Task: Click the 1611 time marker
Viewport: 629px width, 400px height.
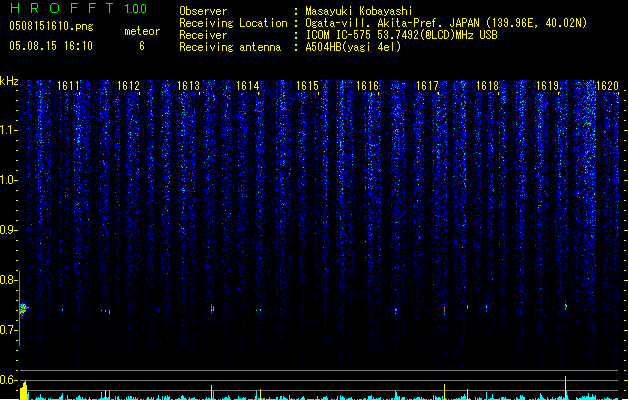Action: [68, 86]
